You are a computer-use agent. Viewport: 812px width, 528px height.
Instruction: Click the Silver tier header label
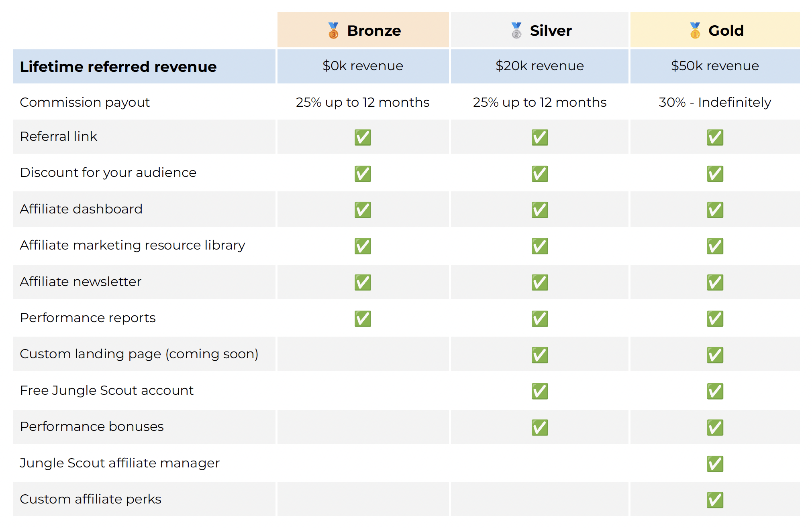(551, 30)
